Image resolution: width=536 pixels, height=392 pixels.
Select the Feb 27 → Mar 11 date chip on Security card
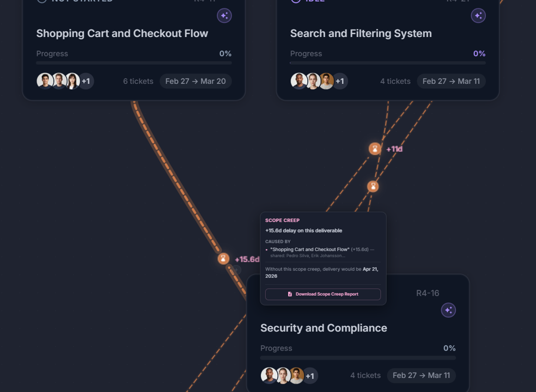point(421,375)
